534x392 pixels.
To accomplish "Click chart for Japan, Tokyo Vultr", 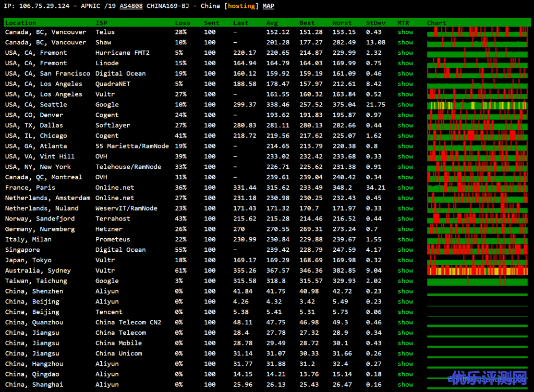I will pyautogui.click(x=477, y=260).
